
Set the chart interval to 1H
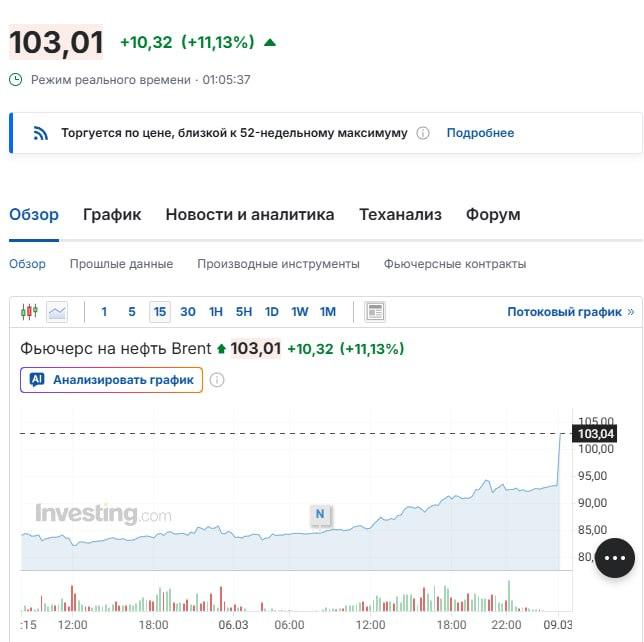[216, 312]
